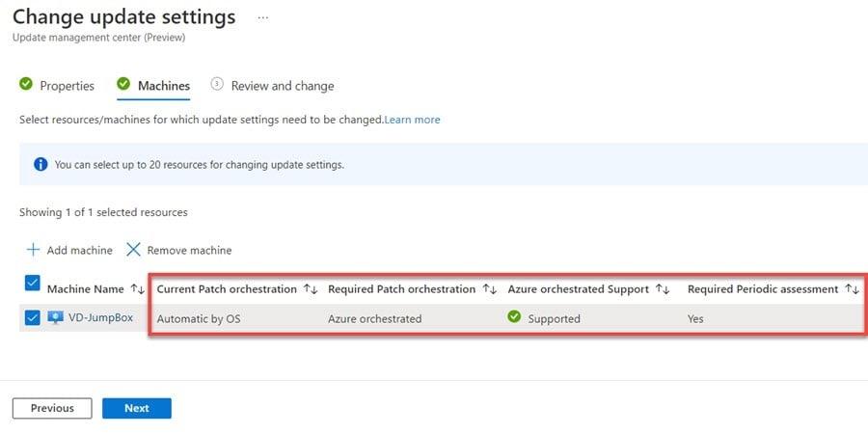Click the green check icon of Machines step
The image size is (868, 434).
pyautogui.click(x=123, y=84)
